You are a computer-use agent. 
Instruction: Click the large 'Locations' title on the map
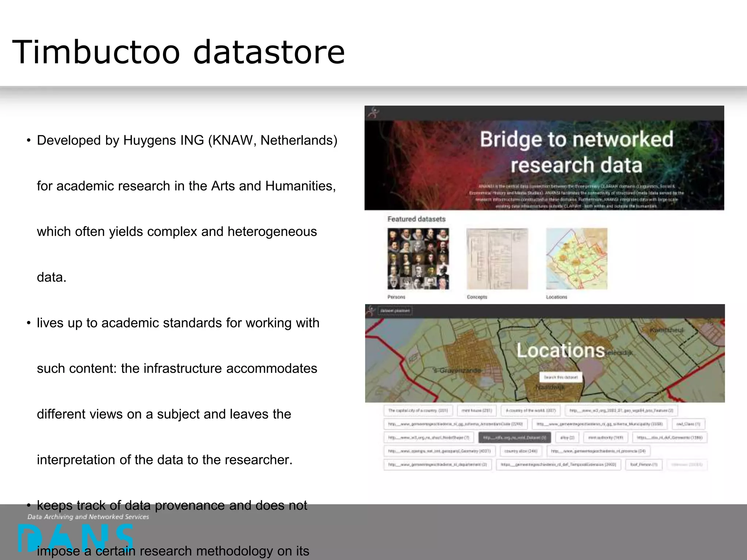tap(561, 350)
